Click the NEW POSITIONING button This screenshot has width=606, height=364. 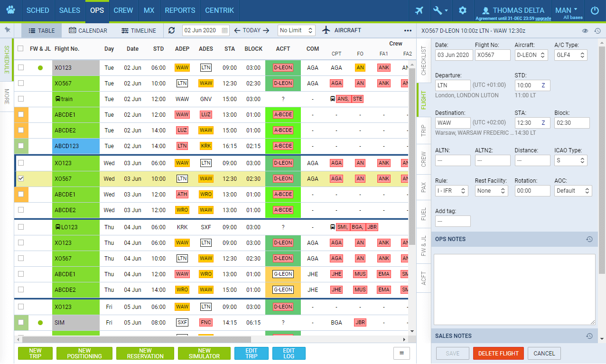pyautogui.click(x=84, y=354)
